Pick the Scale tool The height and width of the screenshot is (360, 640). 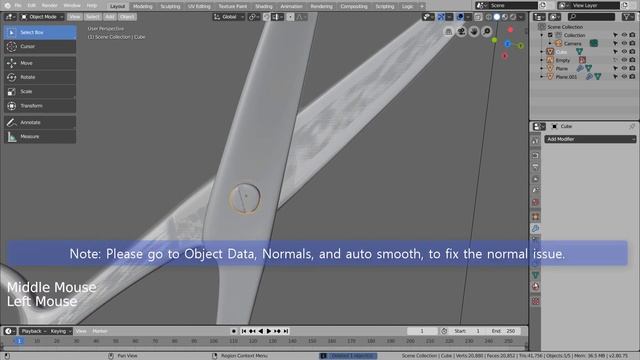click(x=40, y=91)
